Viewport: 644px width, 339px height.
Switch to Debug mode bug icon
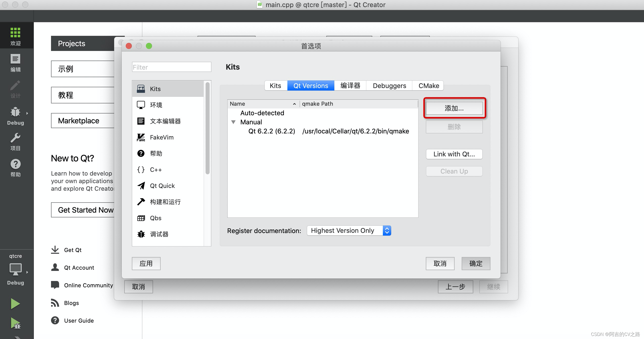pos(15,112)
